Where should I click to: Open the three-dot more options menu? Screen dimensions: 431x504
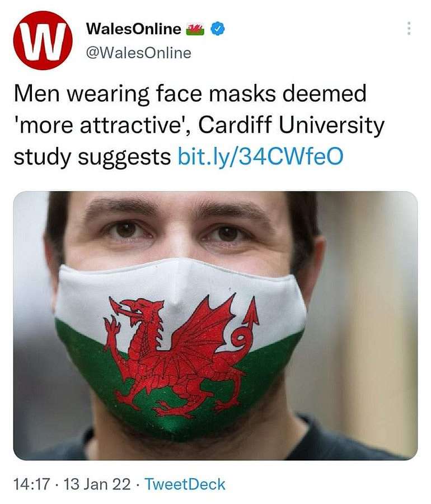(x=409, y=29)
